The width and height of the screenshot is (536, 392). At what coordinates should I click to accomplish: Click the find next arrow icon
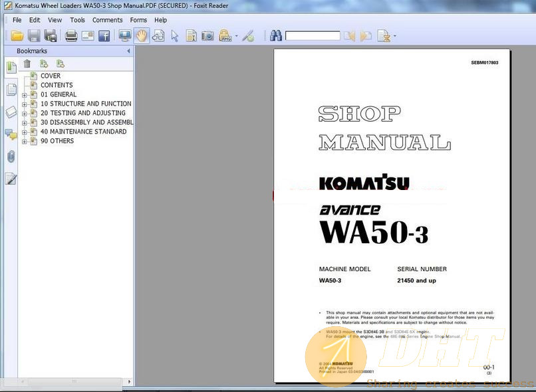click(x=366, y=36)
